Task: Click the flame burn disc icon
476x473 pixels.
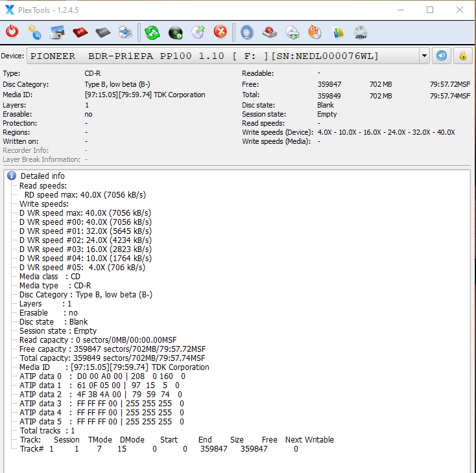Action: [x=315, y=32]
